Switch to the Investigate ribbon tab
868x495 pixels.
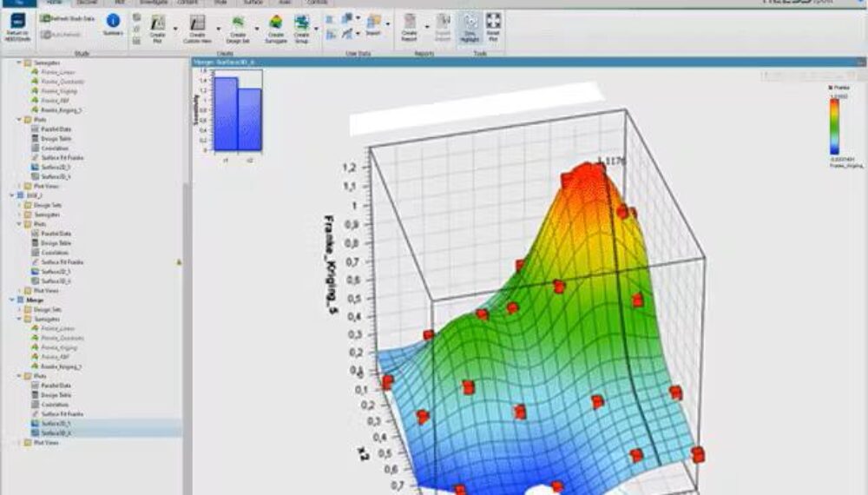coord(154,3)
